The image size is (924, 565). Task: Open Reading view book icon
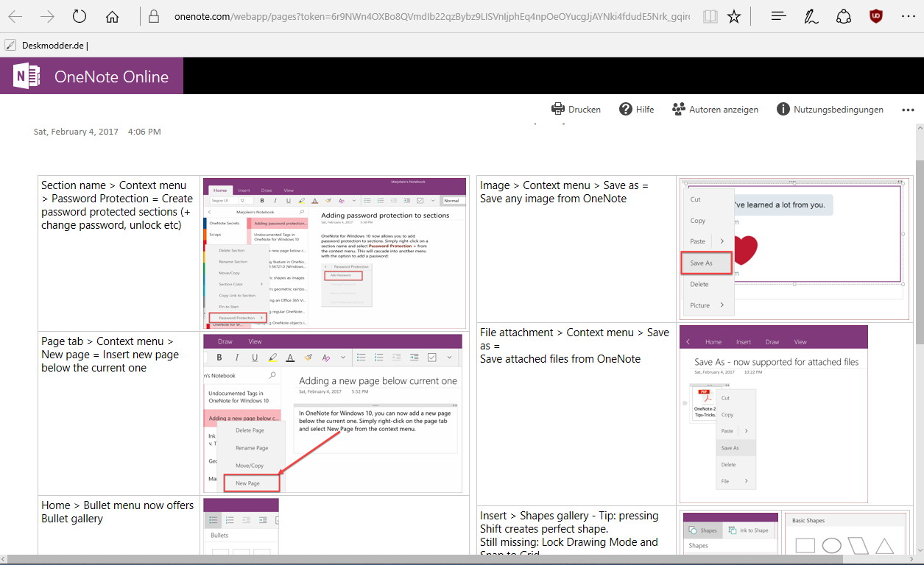(710, 16)
